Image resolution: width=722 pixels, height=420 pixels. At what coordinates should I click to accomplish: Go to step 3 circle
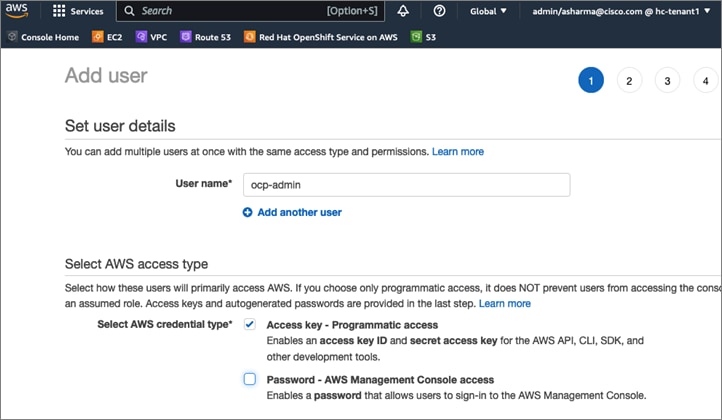click(667, 80)
